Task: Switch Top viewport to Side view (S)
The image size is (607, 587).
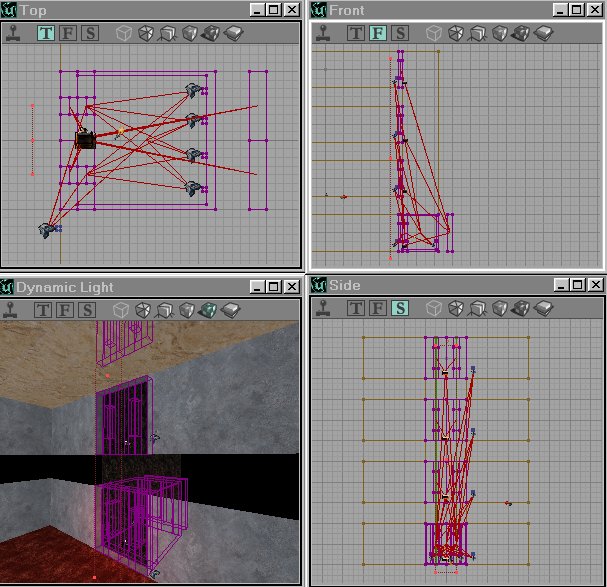Action: 90,33
